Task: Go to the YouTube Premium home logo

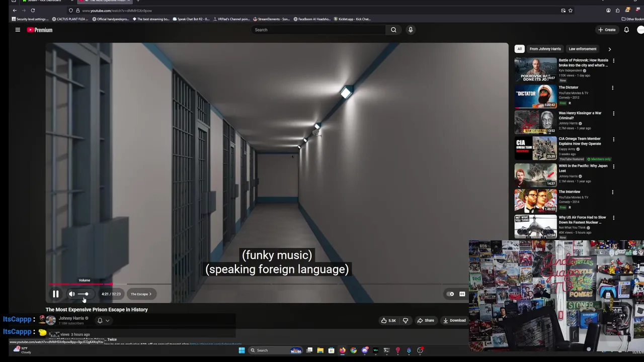Action: coord(40,30)
